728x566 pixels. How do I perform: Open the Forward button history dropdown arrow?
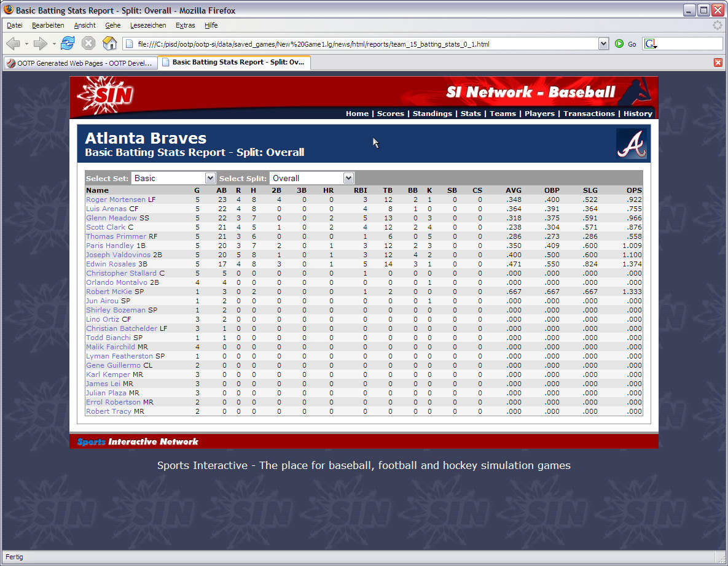54,44
